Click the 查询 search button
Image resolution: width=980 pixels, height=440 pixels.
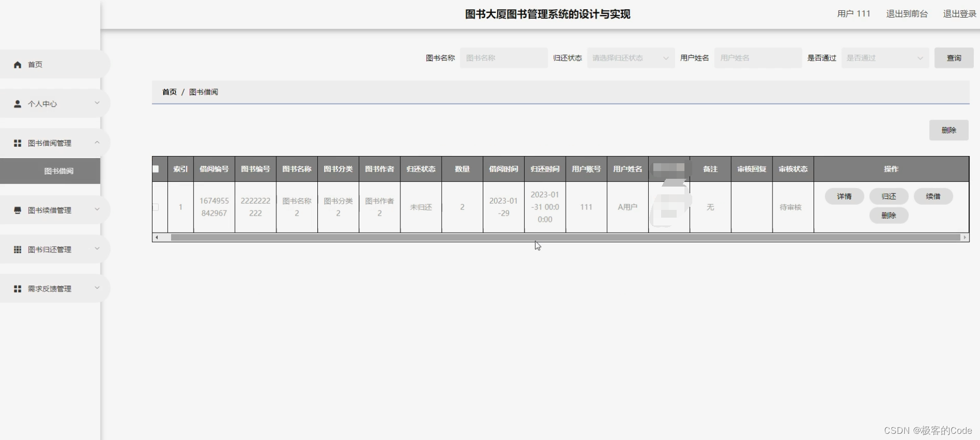[954, 58]
